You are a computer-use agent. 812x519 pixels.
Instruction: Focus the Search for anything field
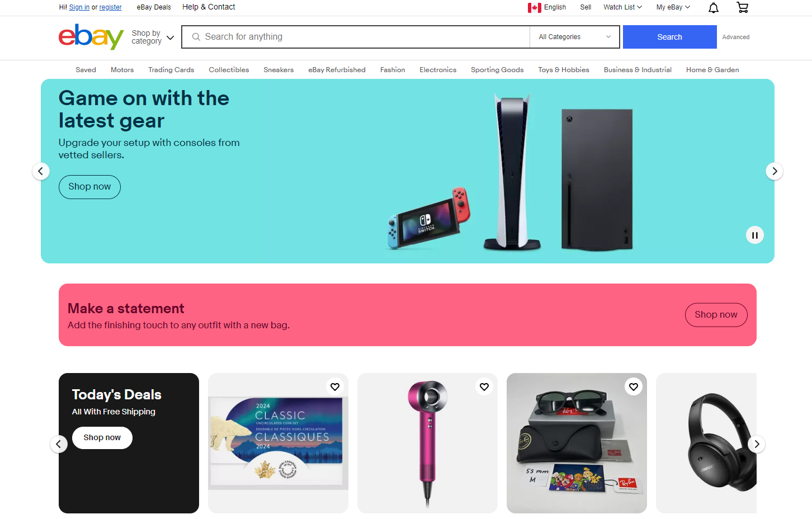[356, 37]
